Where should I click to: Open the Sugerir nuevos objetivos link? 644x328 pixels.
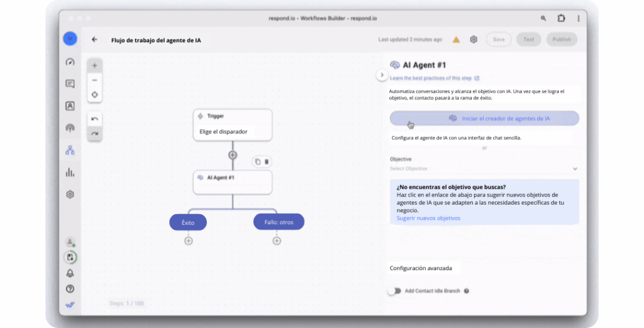pyautogui.click(x=428, y=218)
